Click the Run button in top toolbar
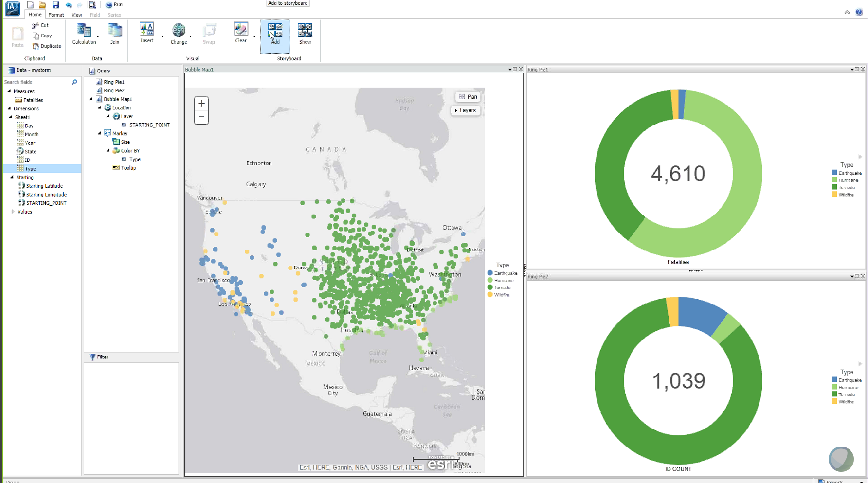 [x=114, y=5]
